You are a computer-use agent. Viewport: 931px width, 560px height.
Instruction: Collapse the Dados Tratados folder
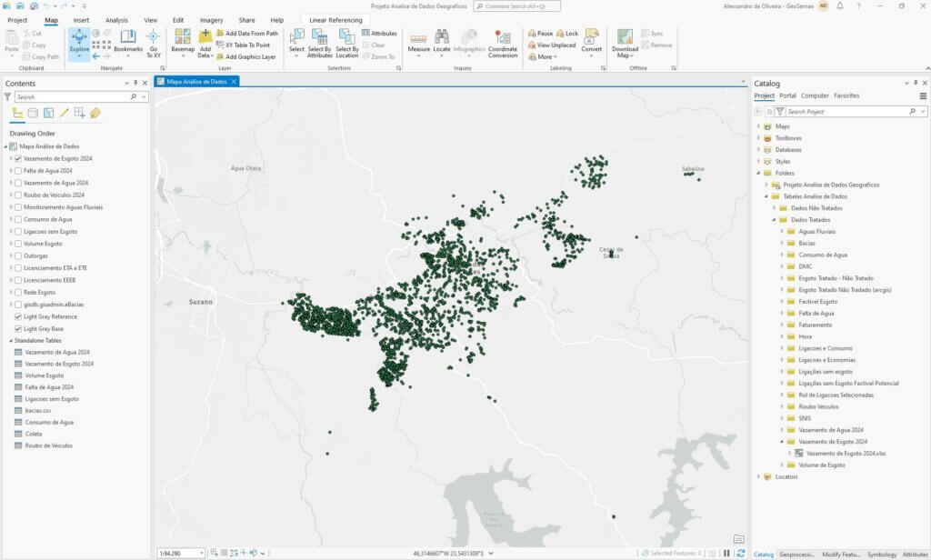click(x=774, y=219)
